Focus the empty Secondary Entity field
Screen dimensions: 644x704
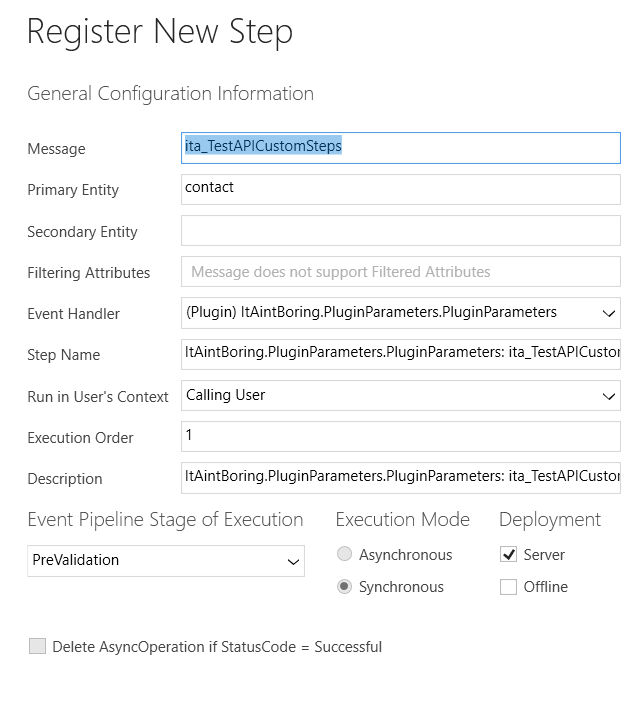point(401,231)
